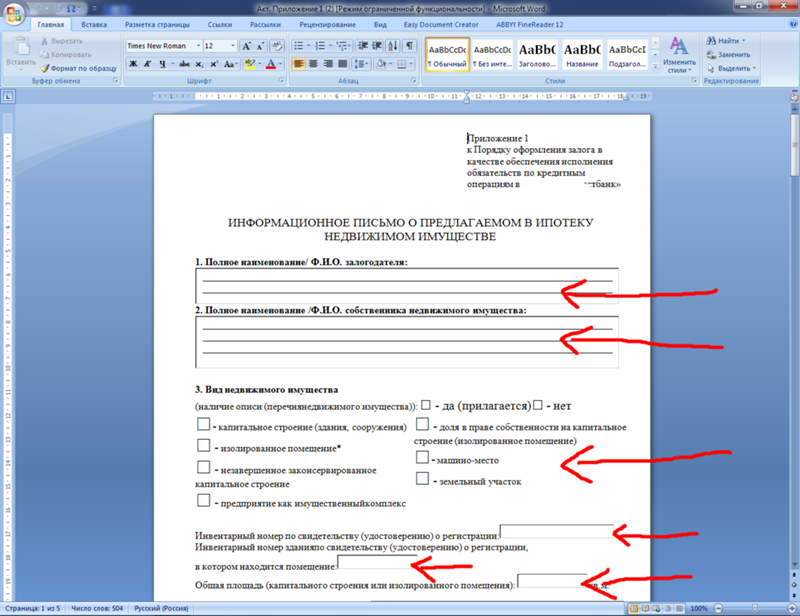Check 'предприятие как имущественный комплекс' box

click(204, 500)
